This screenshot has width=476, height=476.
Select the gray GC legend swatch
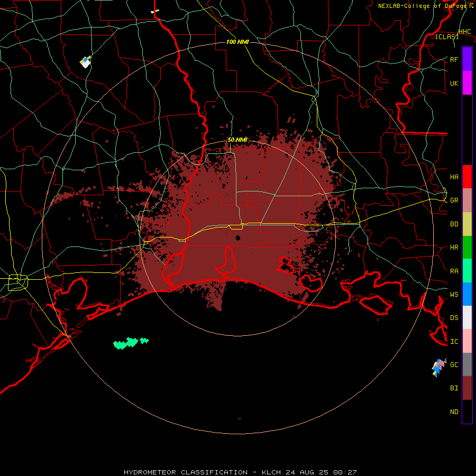tap(467, 364)
